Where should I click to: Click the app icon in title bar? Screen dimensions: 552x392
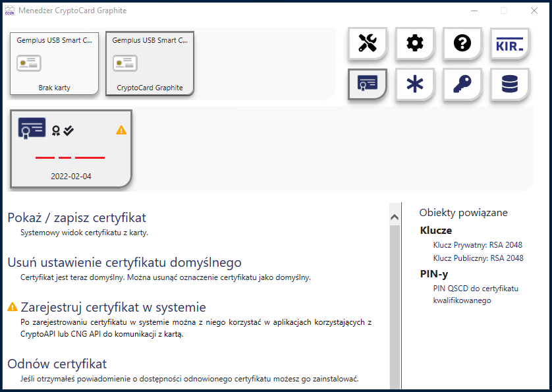pos(9,11)
